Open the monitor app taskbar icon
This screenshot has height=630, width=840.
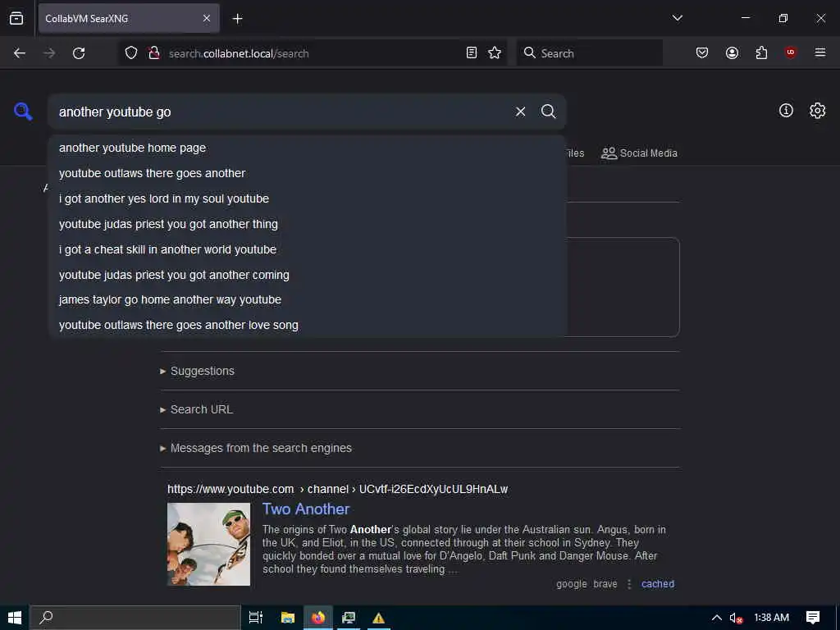click(x=349, y=618)
